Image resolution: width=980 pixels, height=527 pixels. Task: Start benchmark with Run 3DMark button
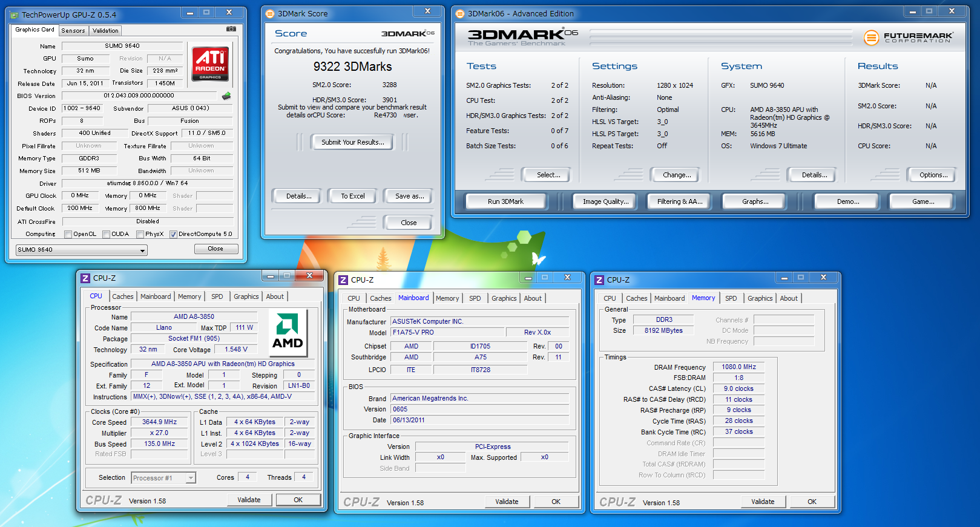505,201
